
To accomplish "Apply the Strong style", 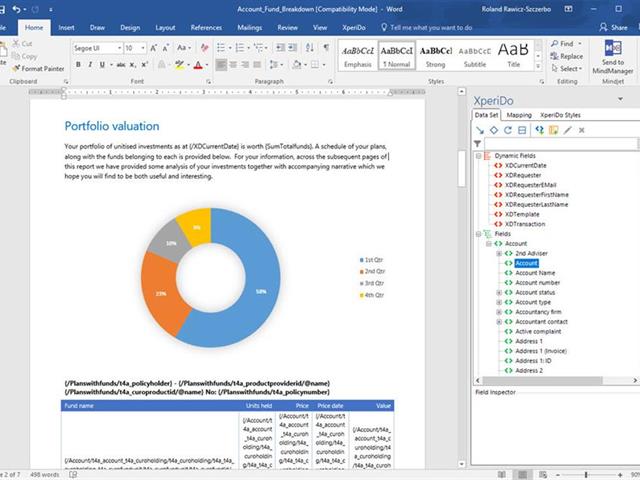I will pos(436,56).
